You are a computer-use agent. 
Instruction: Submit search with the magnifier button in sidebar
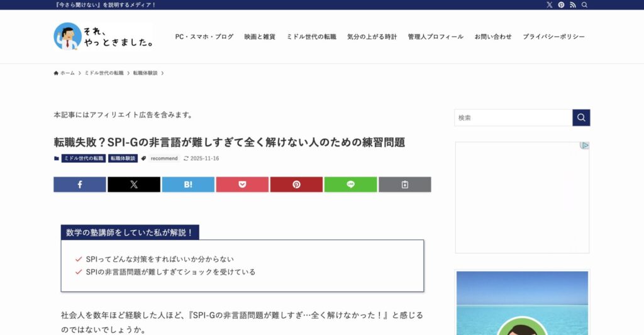(581, 118)
